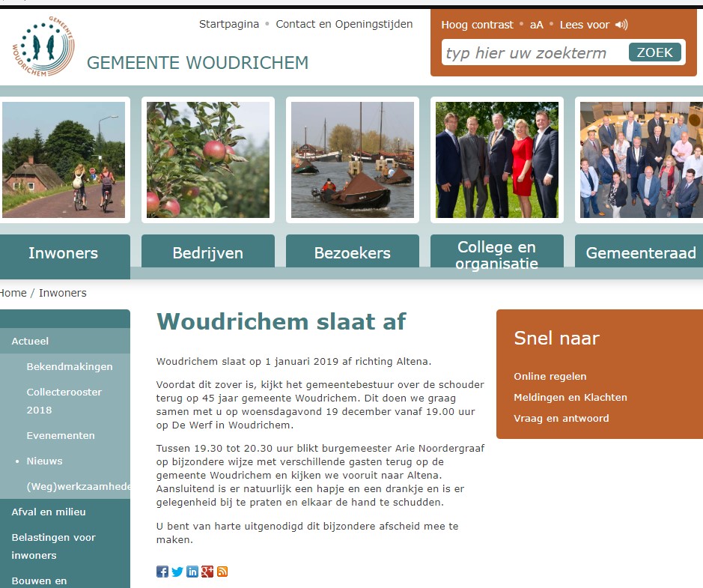The height and width of the screenshot is (588, 703).
Task: Click the LinkedIn share icon
Action: click(192, 572)
